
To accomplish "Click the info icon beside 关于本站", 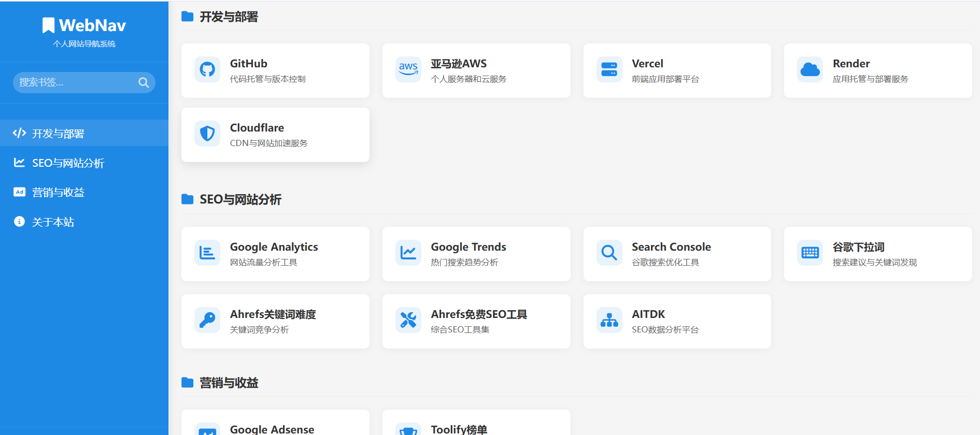I will tap(19, 222).
